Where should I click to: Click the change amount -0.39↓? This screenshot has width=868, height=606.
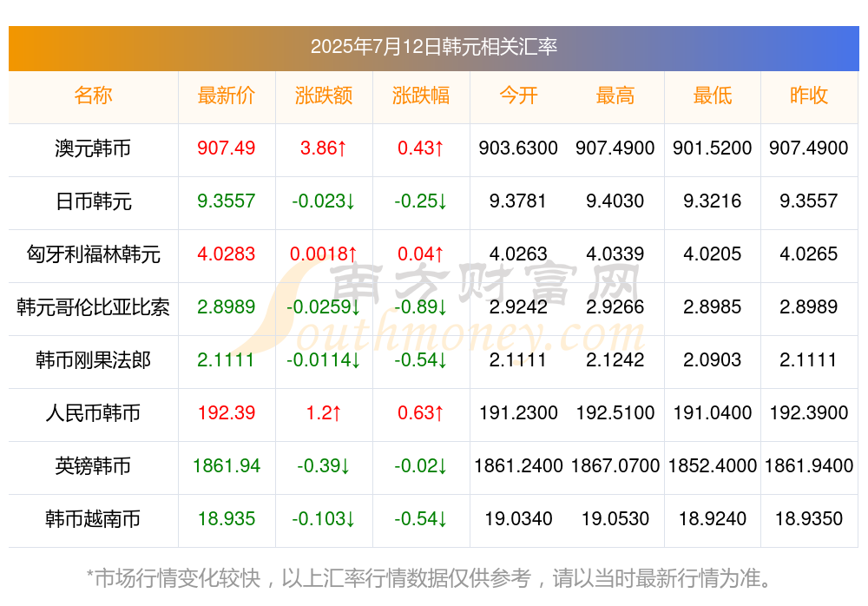[324, 466]
